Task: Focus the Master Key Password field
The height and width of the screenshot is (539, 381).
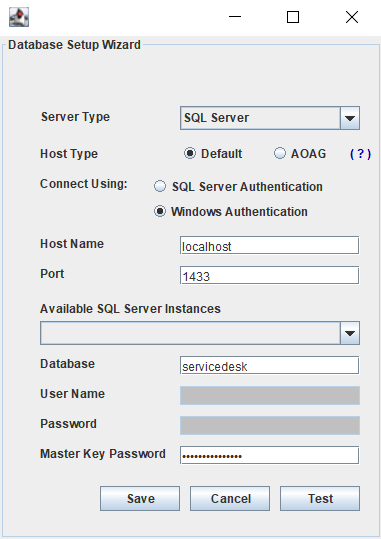Action: tap(270, 455)
